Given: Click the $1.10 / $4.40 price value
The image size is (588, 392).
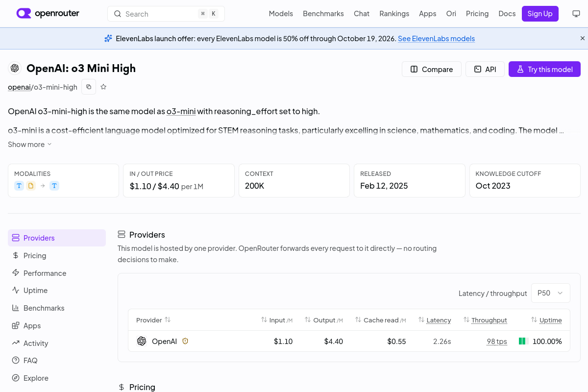Looking at the screenshot, I should click(x=154, y=186).
